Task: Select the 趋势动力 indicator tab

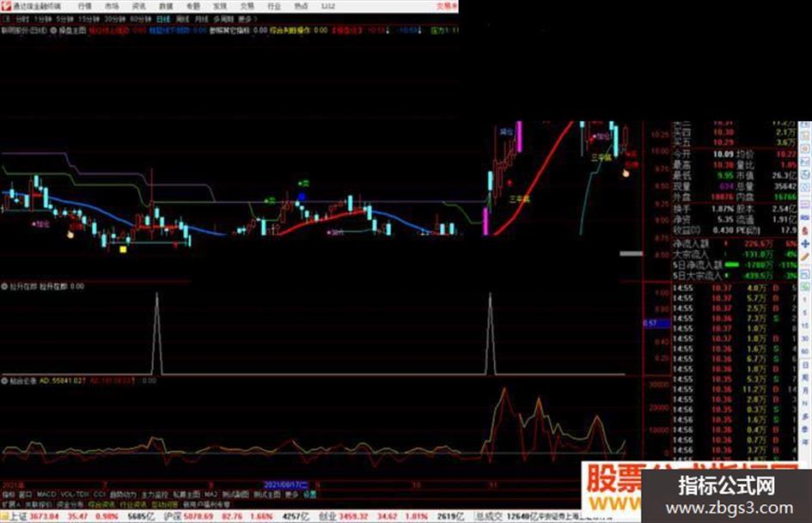Action: pos(123,495)
